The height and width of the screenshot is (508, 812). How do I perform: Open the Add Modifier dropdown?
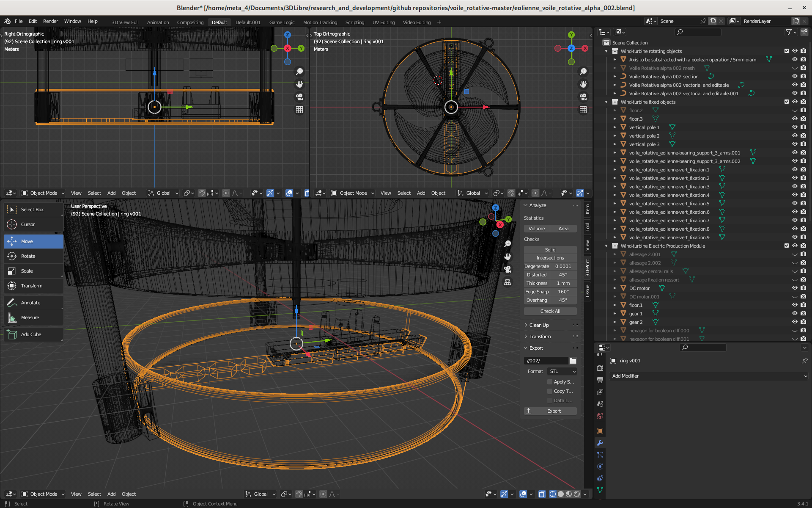tap(709, 376)
